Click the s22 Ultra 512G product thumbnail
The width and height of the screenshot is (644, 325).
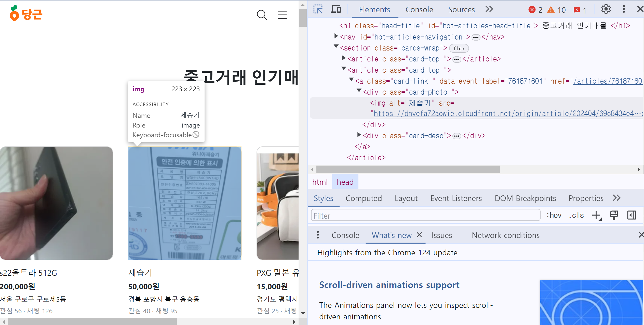coord(56,203)
